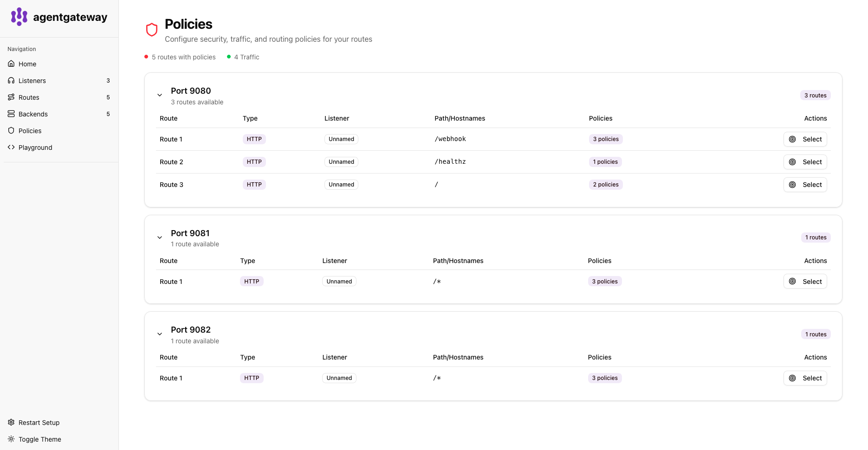Viewport: 868px width, 450px height.
Task: Toggle Theme using the sun icon
Action: [11, 439]
